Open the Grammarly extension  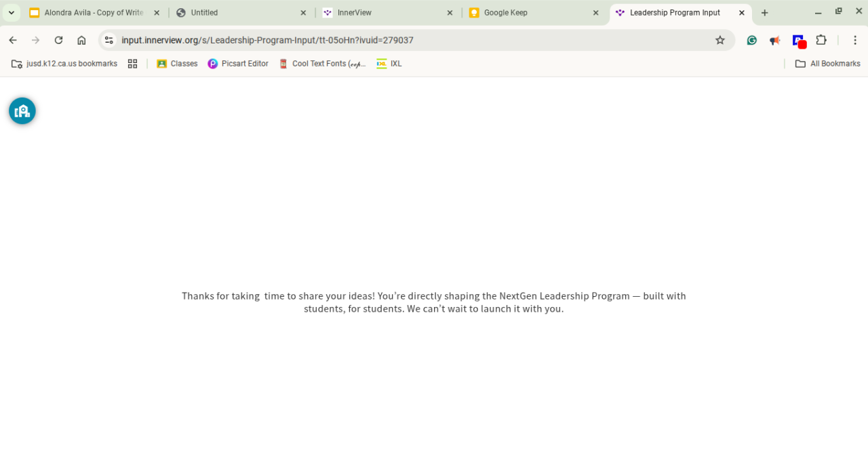751,40
